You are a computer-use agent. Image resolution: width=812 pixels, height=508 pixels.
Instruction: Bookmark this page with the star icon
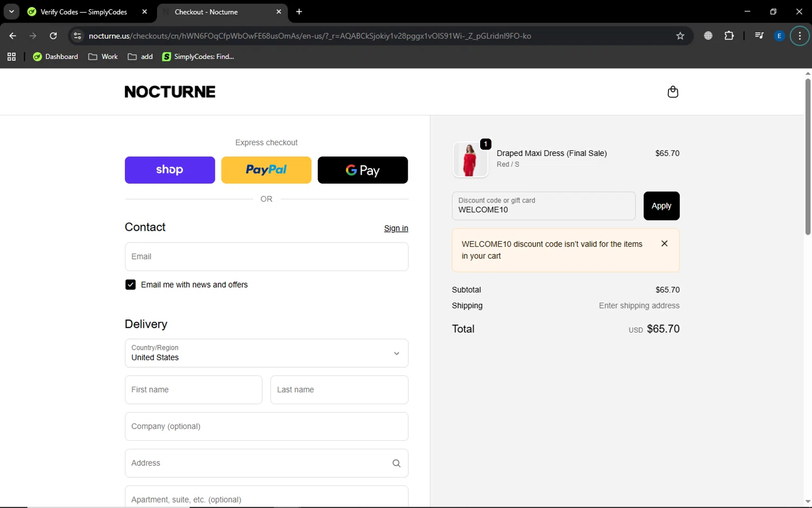(x=680, y=36)
